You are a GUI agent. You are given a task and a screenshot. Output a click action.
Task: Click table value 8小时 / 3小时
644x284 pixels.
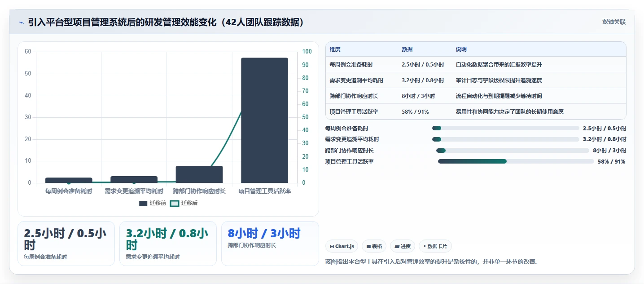tap(418, 96)
